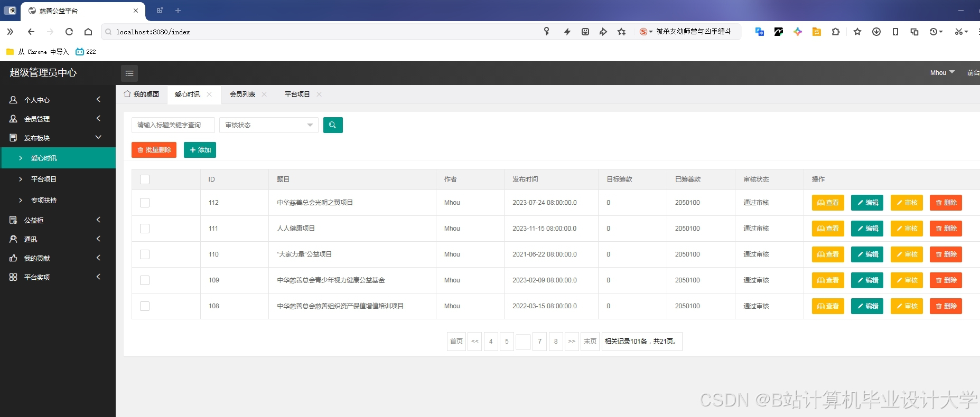Image resolution: width=980 pixels, height=417 pixels.
Task: Click the 批量删除 button
Action: tap(154, 150)
